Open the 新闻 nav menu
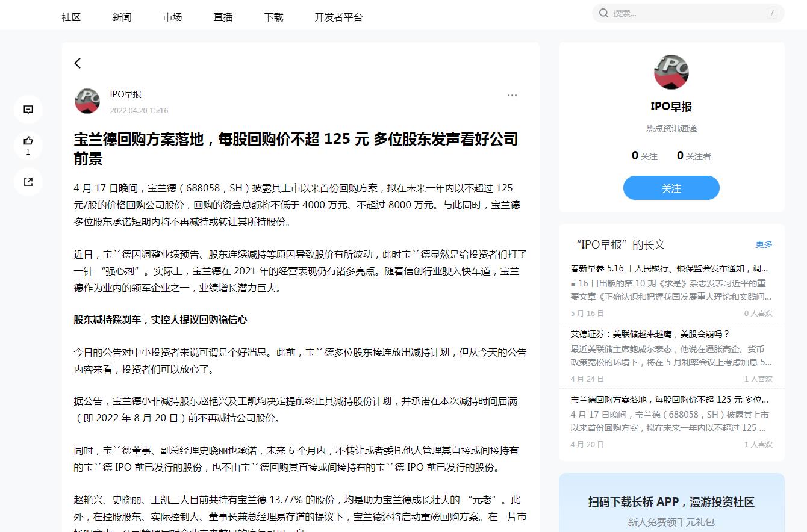 point(122,17)
